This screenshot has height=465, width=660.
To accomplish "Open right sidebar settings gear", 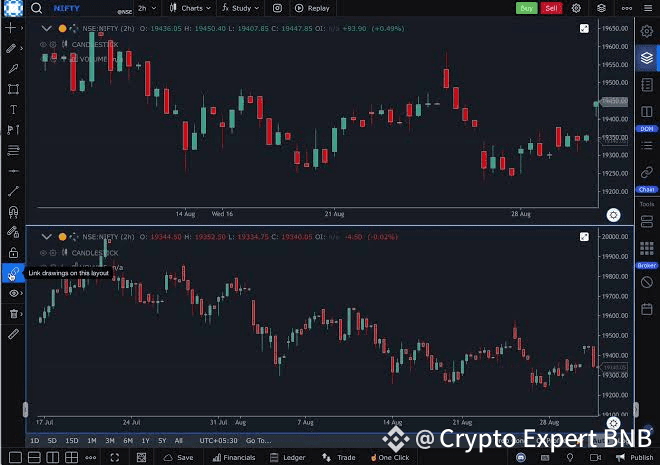I will pos(647,31).
